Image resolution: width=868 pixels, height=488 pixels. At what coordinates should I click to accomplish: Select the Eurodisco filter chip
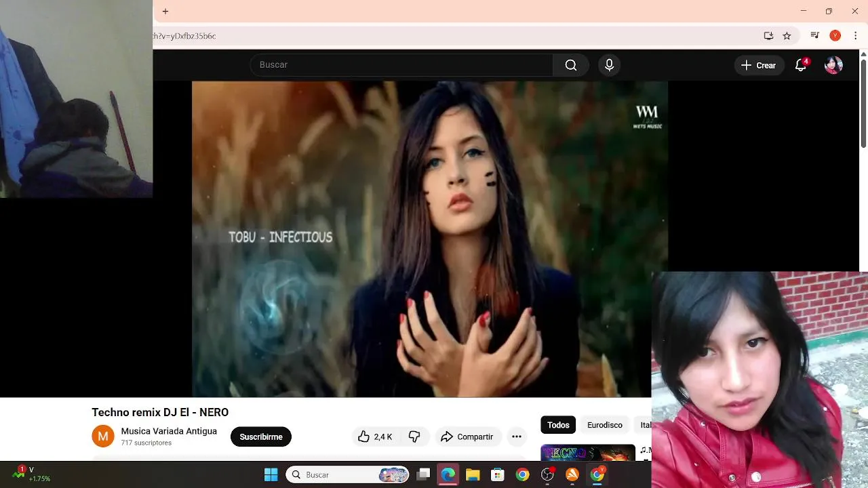point(605,425)
